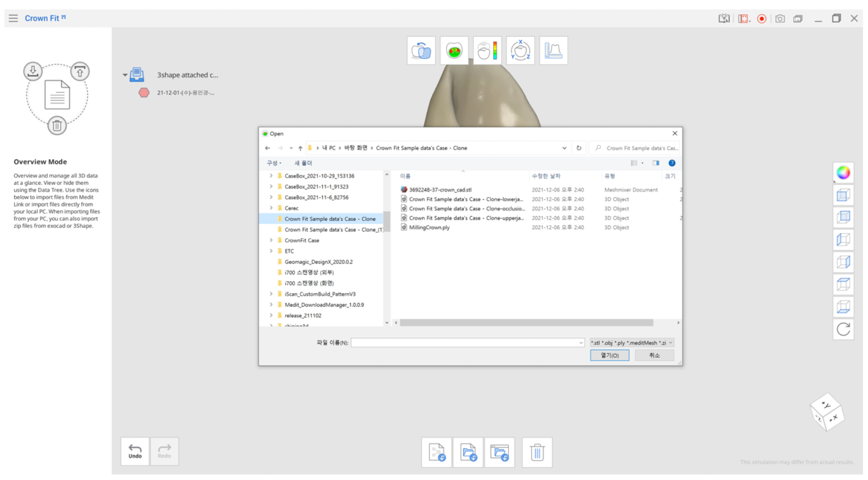Click the import file icon in bottom toolbar
Screen dimensions: 868x480
pyautogui.click(x=437, y=453)
